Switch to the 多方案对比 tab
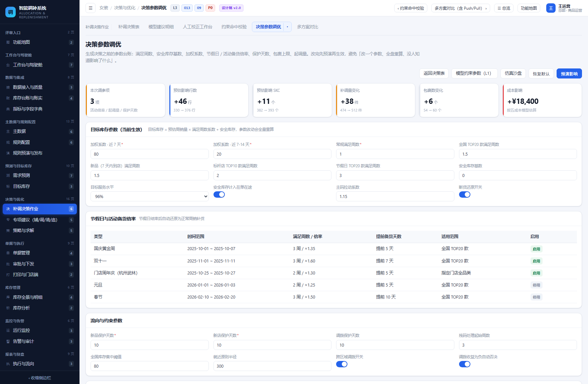The width and height of the screenshot is (588, 384). pyautogui.click(x=307, y=27)
